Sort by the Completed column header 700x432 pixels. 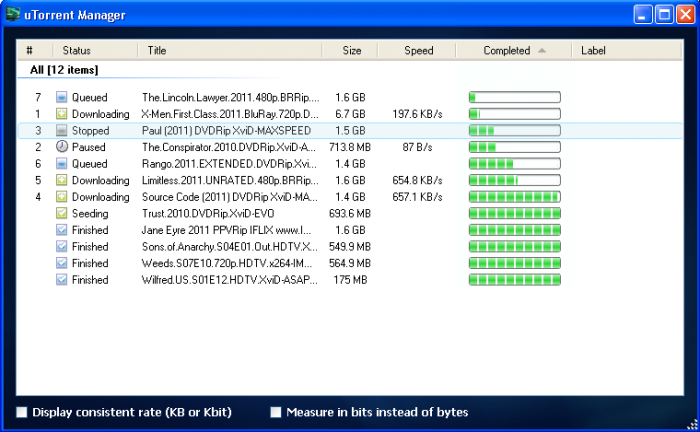(513, 50)
